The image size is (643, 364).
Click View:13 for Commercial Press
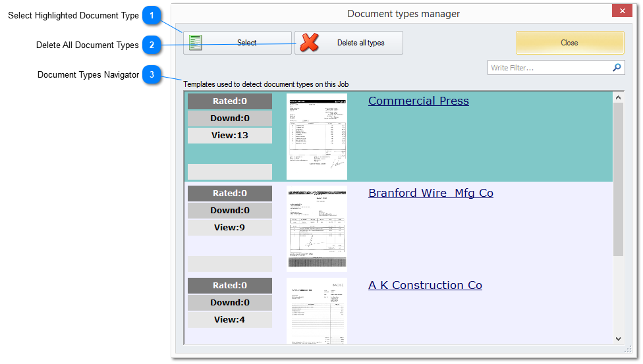tap(230, 136)
